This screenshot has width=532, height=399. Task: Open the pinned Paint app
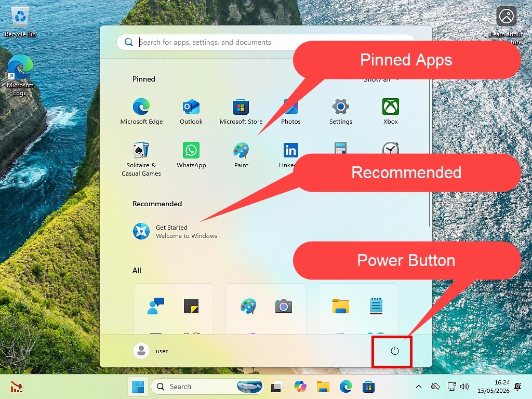pyautogui.click(x=241, y=155)
